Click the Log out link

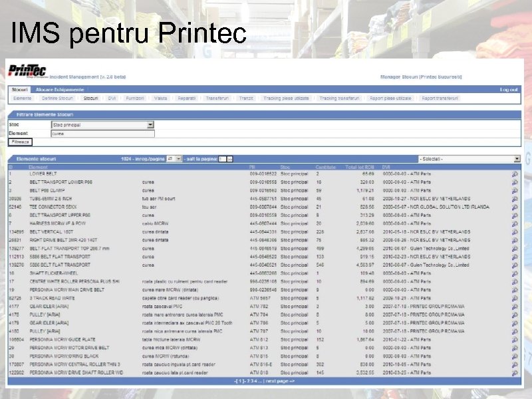[509, 90]
